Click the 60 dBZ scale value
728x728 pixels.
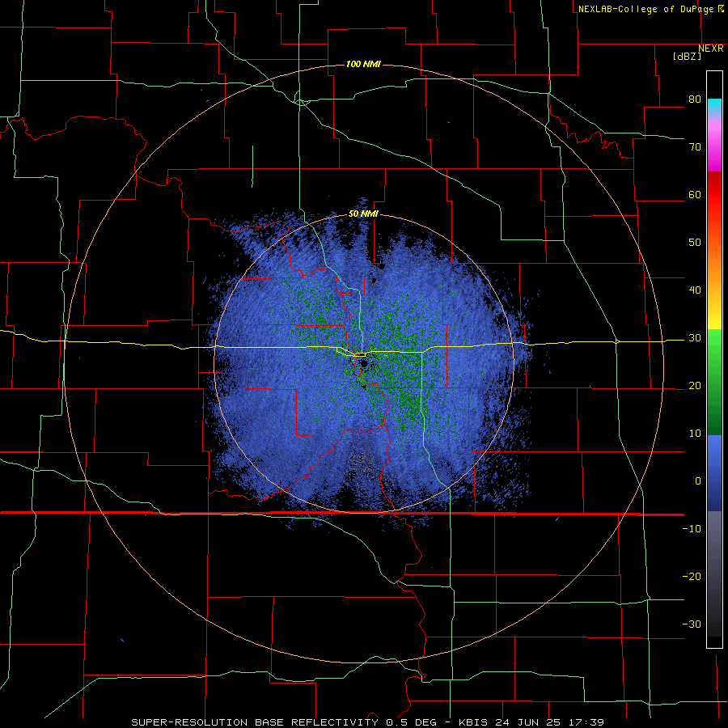coord(695,194)
